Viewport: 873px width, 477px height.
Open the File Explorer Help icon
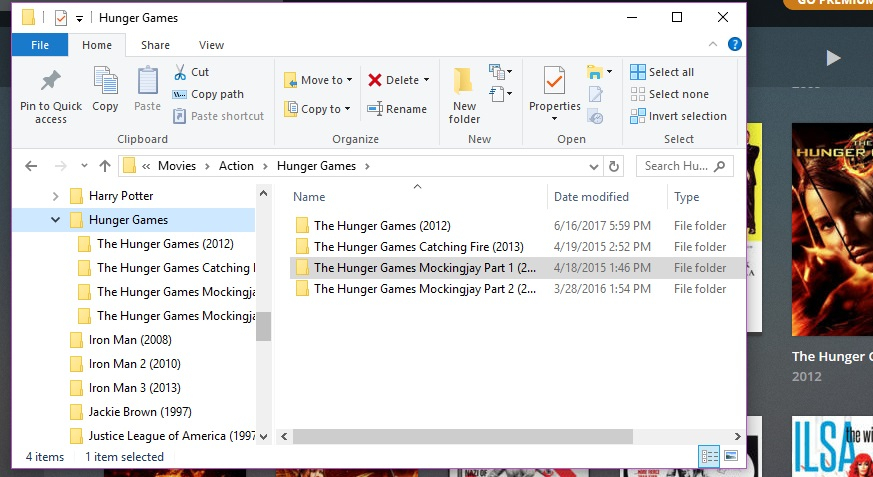(735, 45)
